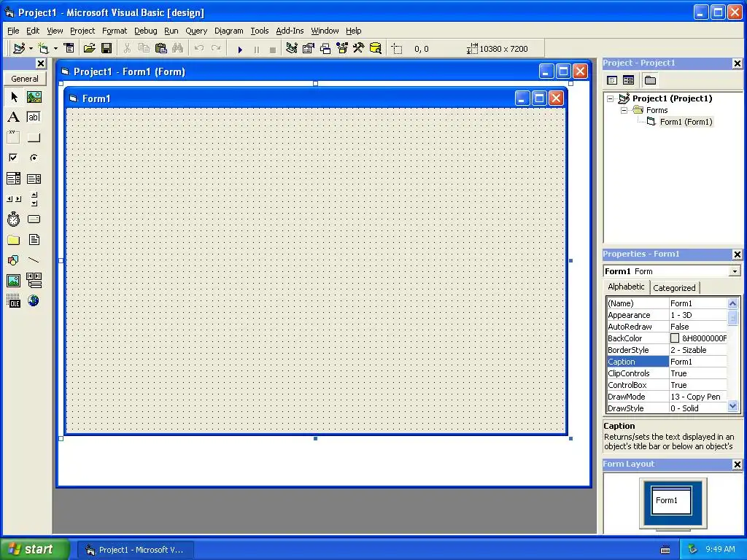The width and height of the screenshot is (747, 560).
Task: Select the CommandButton control tool
Action: pos(34,138)
